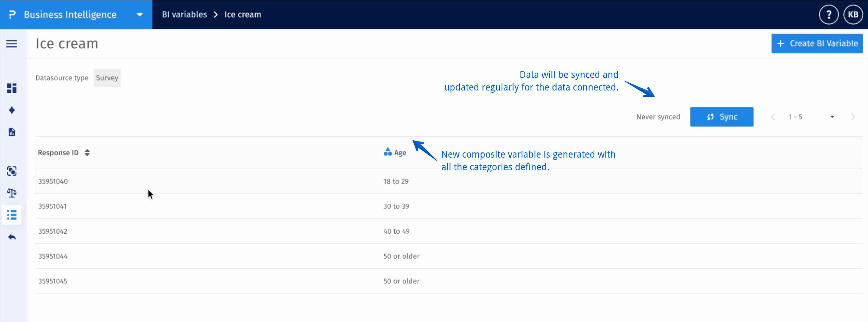The width and height of the screenshot is (868, 322).
Task: Open the report document sidebar icon
Action: 12,132
